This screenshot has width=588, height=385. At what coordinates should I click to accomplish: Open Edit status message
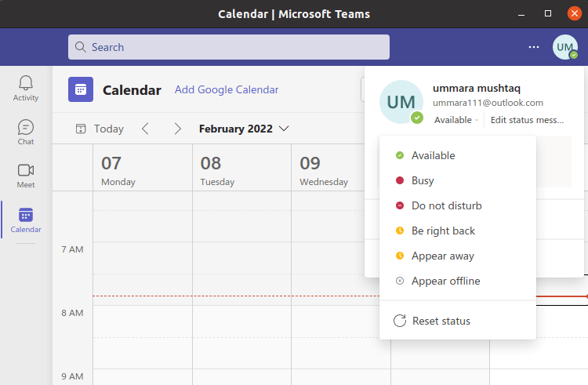pos(527,120)
